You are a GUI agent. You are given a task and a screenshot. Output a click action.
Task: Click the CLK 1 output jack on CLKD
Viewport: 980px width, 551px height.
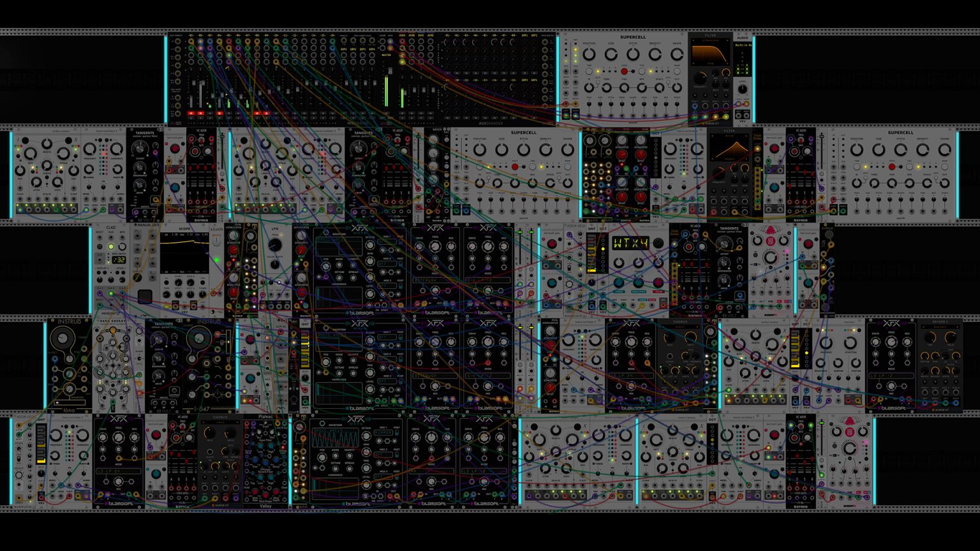pos(100,293)
